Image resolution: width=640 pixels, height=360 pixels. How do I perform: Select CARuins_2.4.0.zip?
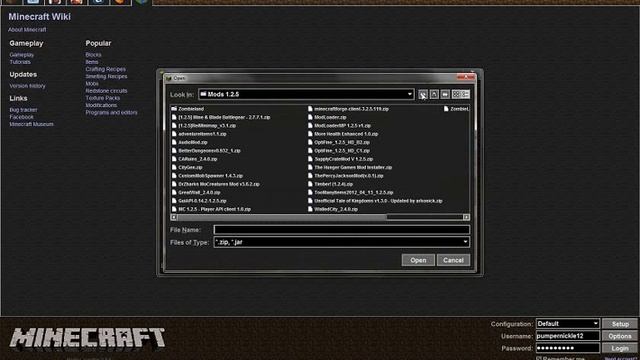pyautogui.click(x=194, y=159)
